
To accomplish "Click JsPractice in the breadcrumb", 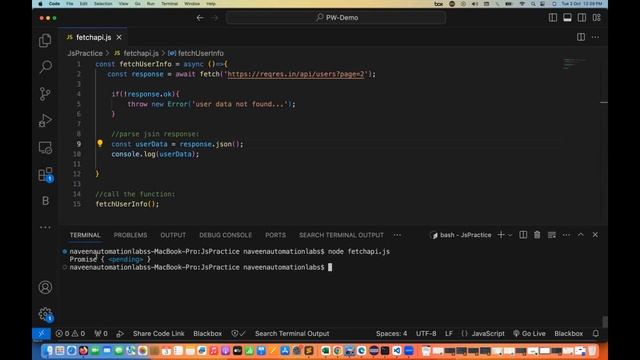I will tap(85, 53).
